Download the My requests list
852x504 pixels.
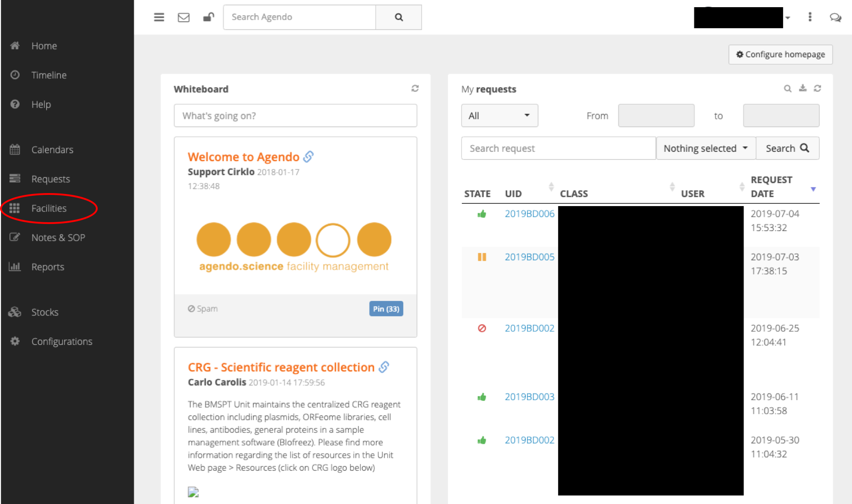(x=803, y=88)
